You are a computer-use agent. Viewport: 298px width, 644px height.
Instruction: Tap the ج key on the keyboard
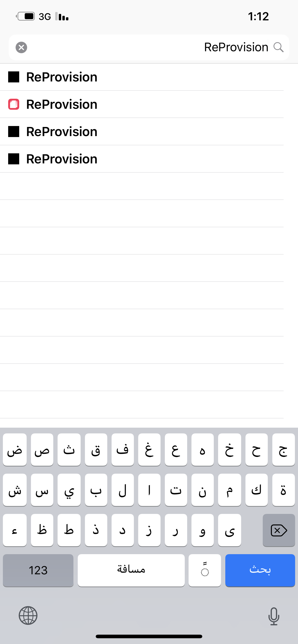283,449
